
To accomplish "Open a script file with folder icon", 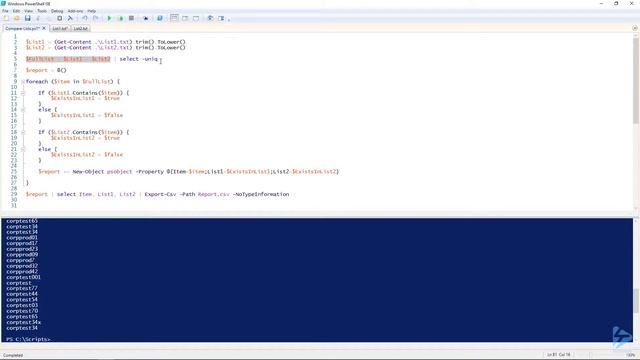I will point(17,18).
